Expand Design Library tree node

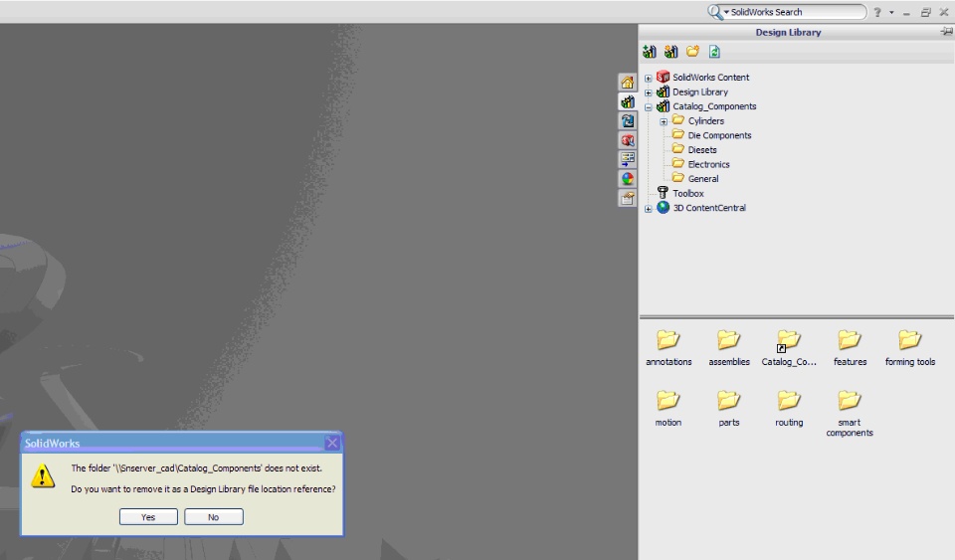648,93
